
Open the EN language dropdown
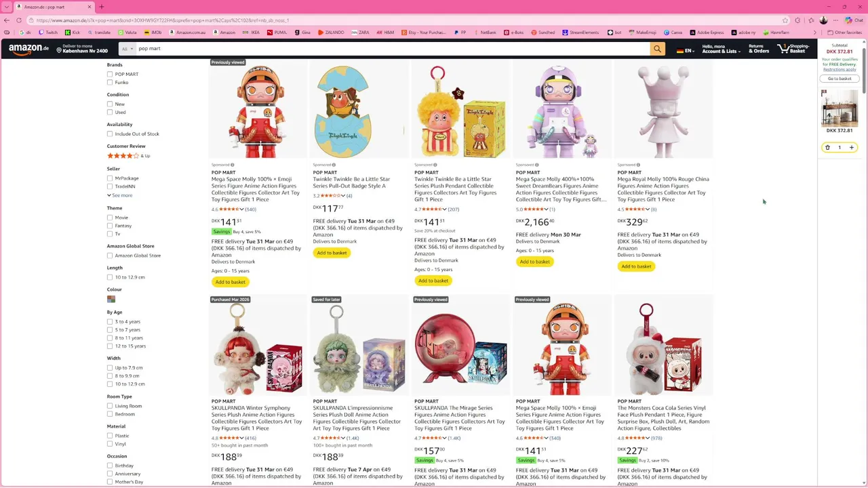(686, 50)
